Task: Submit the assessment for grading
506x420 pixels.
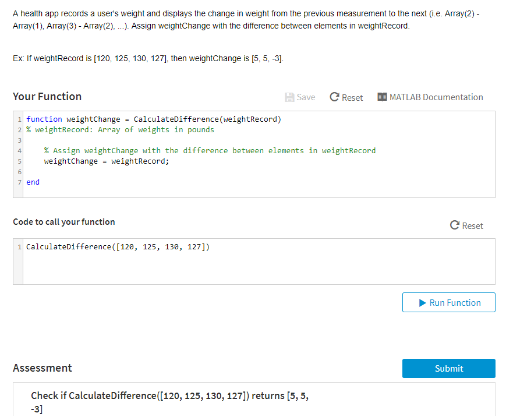Action: (x=448, y=368)
